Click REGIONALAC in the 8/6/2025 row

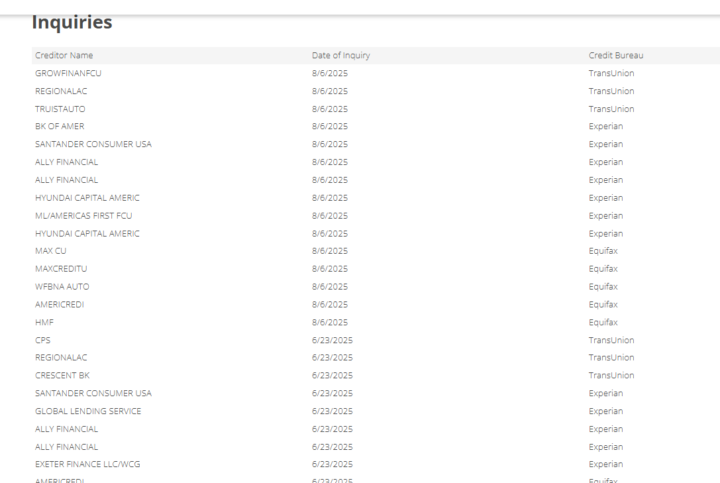click(61, 91)
